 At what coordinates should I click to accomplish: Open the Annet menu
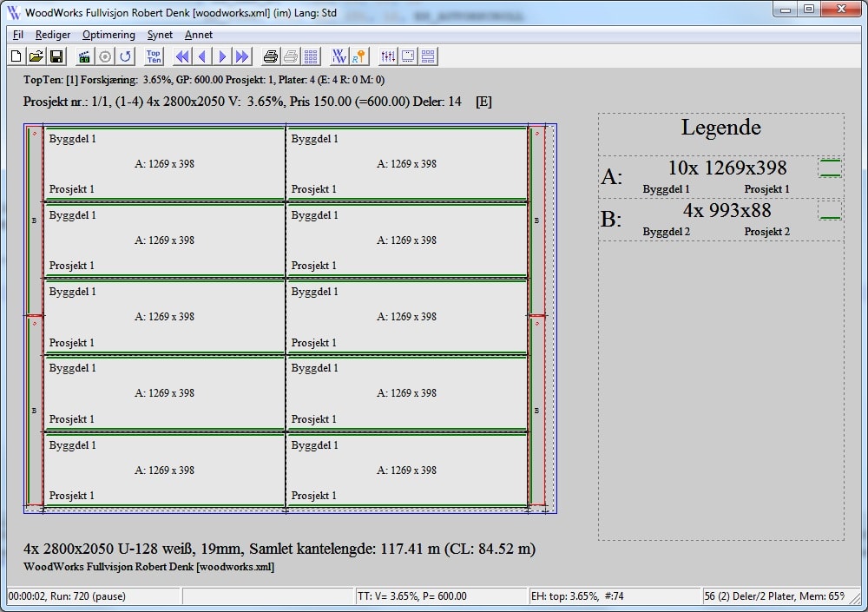tap(198, 35)
